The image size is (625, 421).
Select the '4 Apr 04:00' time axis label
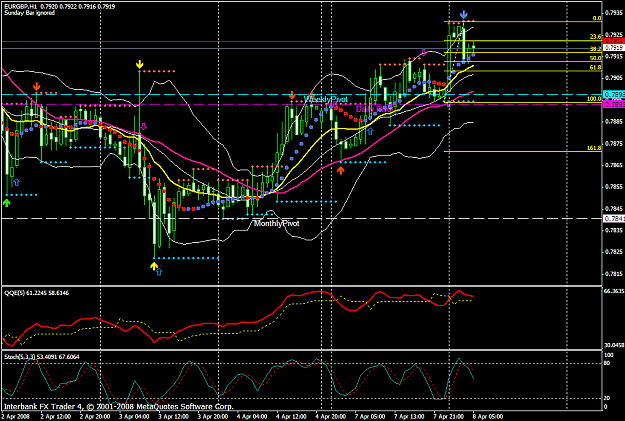(x=252, y=417)
